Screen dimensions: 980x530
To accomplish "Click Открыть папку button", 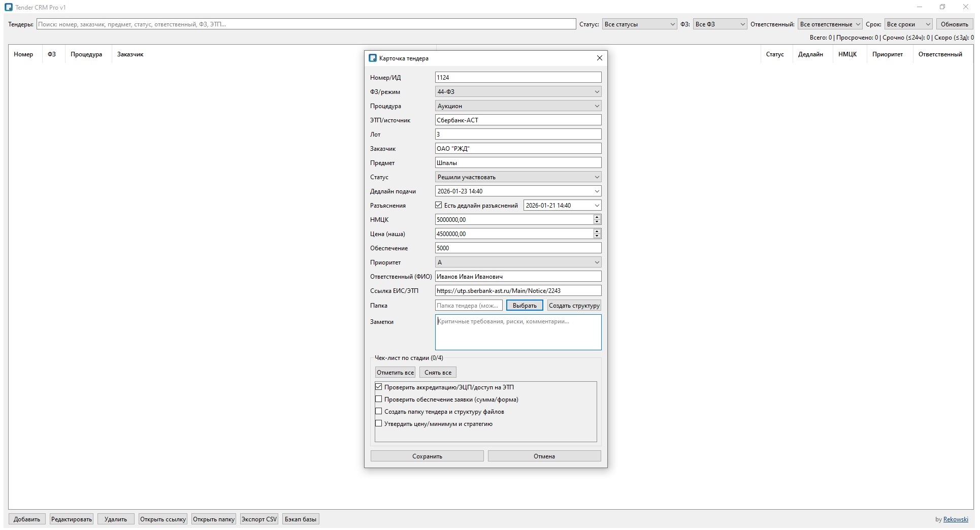I will pos(214,519).
